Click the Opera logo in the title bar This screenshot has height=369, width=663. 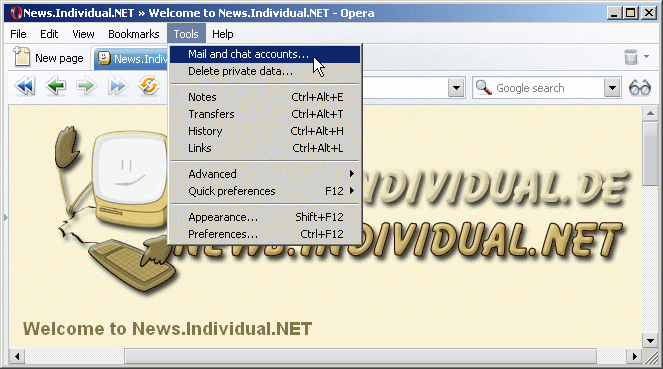click(16, 13)
